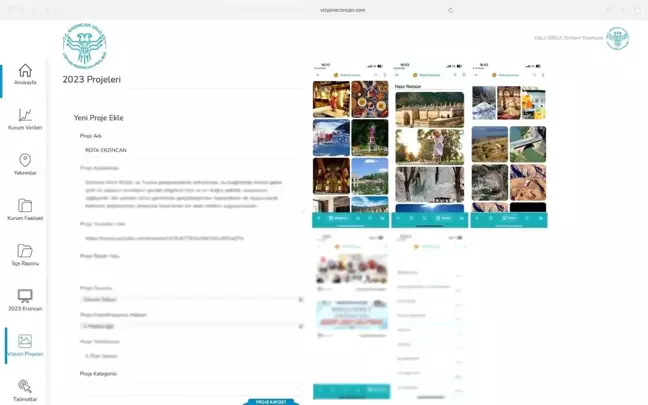Click the Hazır Rotalar heading
The height and width of the screenshot is (405, 648).
coord(407,86)
